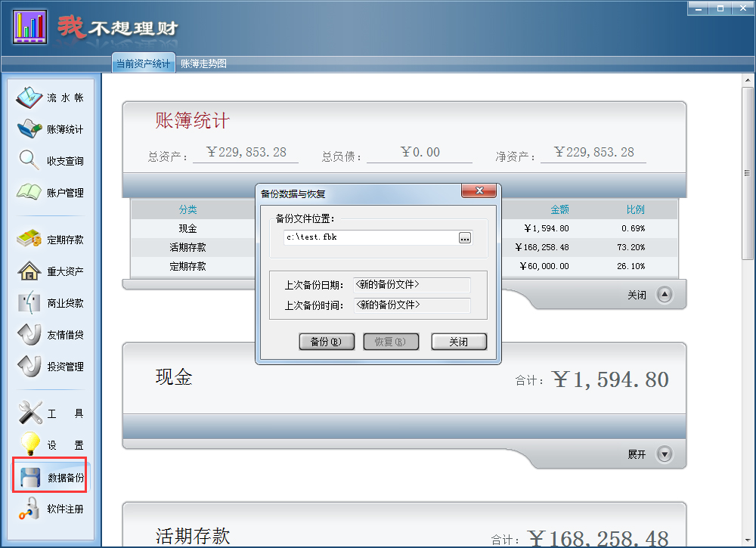Screen dimensions: 756x548
Task: Select the 活期存款 table row label
Action: [x=187, y=247]
